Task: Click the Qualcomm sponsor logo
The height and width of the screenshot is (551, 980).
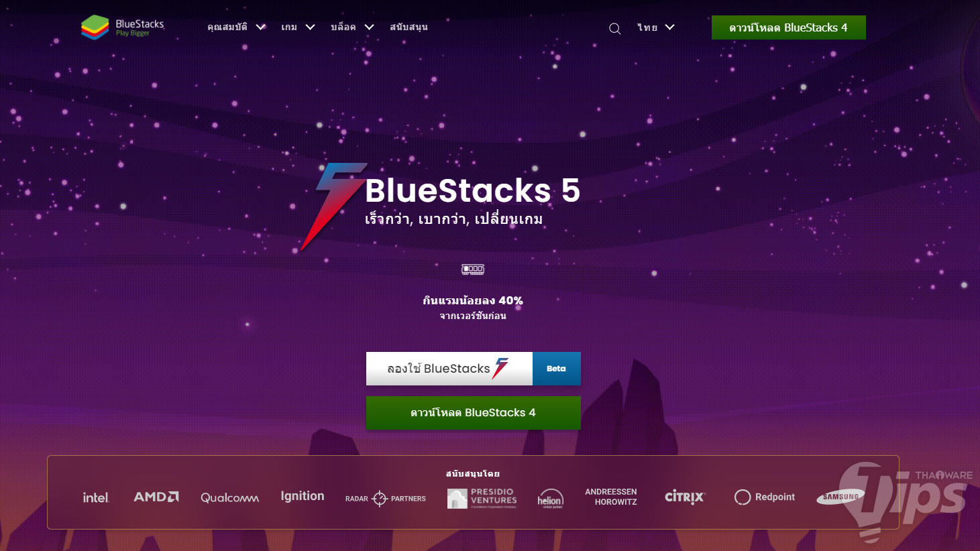Action: [x=229, y=497]
